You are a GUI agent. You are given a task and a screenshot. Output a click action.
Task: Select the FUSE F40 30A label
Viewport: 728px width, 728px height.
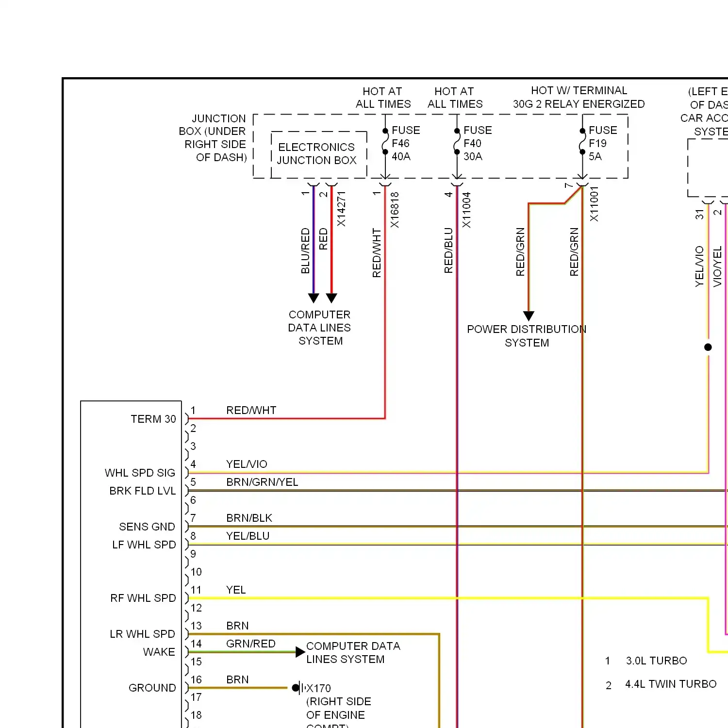(478, 143)
